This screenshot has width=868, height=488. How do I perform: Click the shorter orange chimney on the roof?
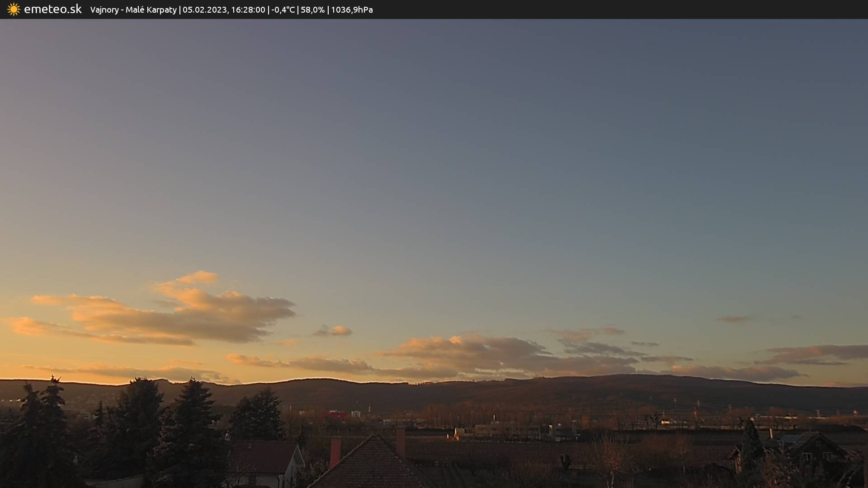click(x=335, y=452)
